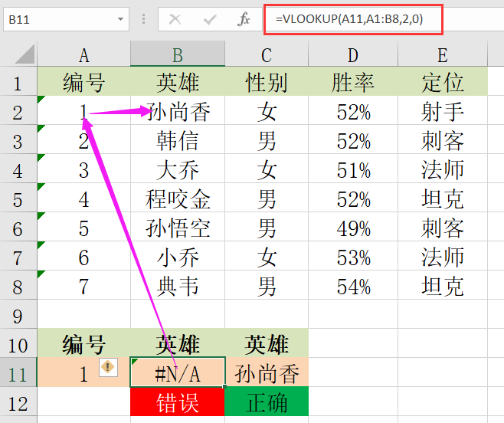This screenshot has width=504, height=423.
Task: Select column E header
Action: 443,54
